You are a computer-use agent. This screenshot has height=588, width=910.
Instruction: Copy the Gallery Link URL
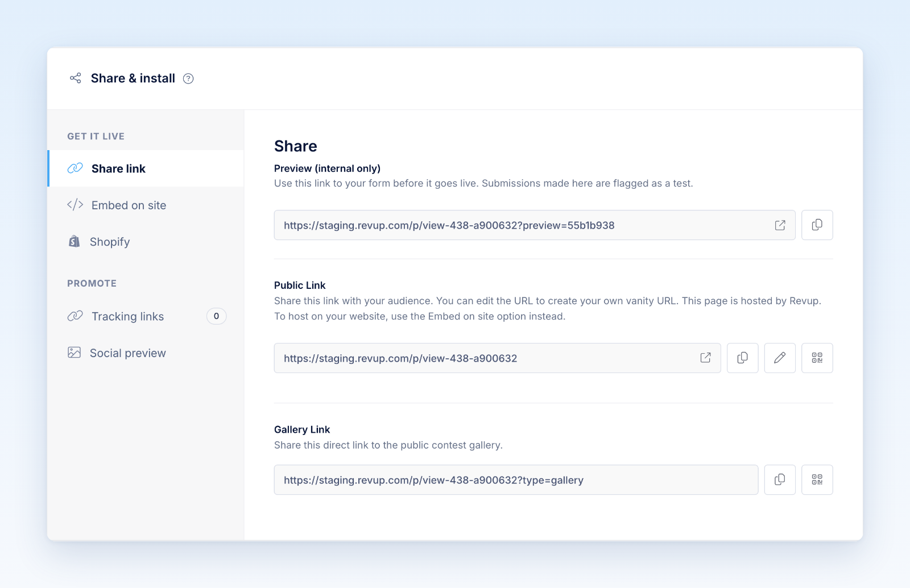[780, 479]
